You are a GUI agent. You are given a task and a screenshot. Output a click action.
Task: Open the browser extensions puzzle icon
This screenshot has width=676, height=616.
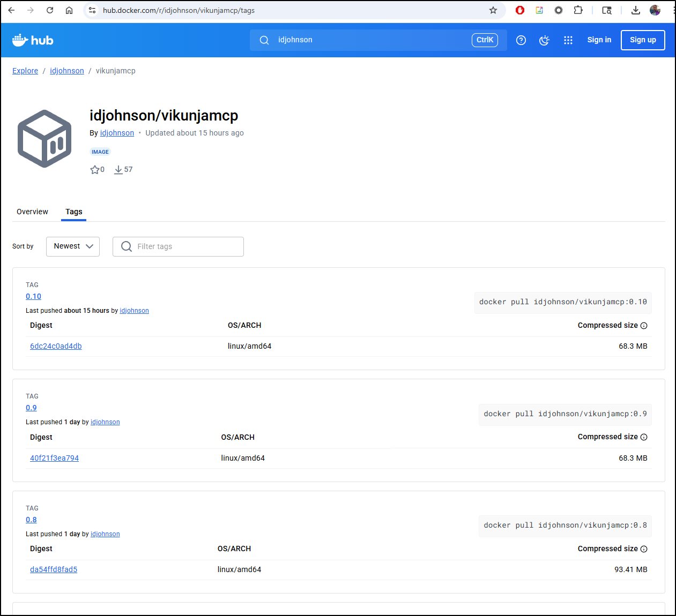[578, 10]
